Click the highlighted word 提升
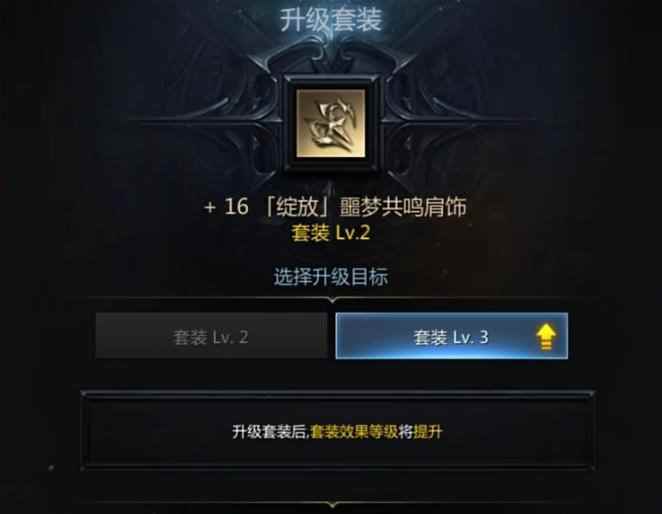Viewport: 662px width, 514px height. tap(428, 432)
